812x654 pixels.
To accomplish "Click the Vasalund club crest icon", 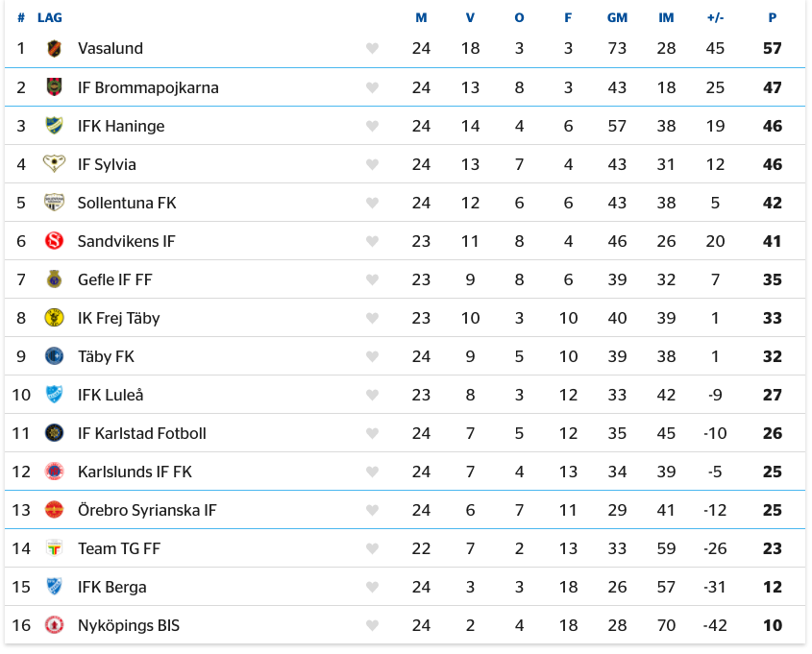I will coord(54,49).
